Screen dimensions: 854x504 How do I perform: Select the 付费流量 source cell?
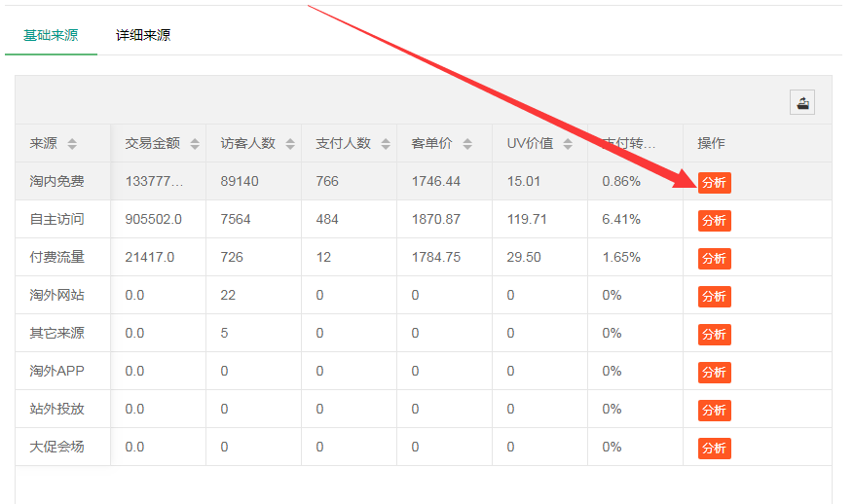(x=62, y=257)
